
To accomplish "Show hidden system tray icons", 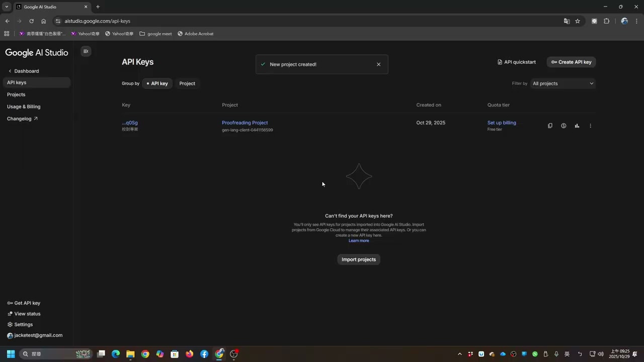I will pyautogui.click(x=459, y=354).
